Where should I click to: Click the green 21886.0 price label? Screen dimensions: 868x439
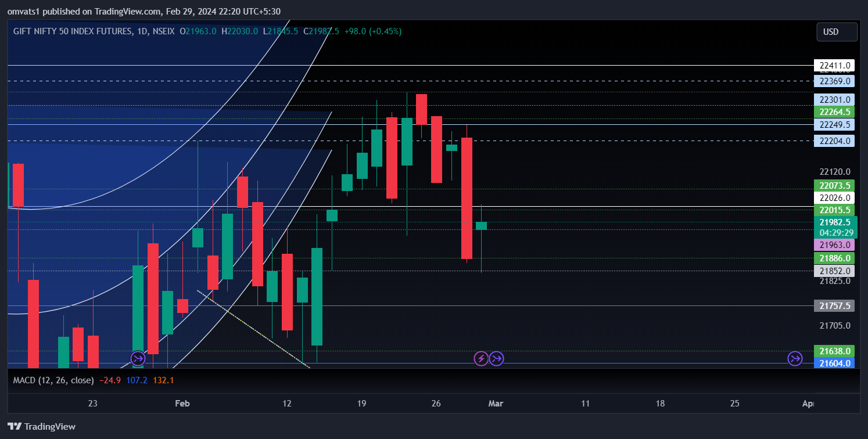tap(834, 258)
